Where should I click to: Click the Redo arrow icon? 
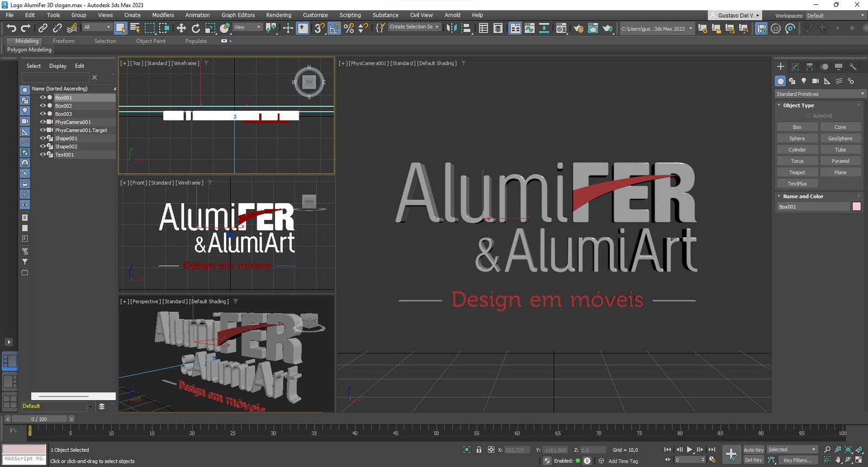25,28
